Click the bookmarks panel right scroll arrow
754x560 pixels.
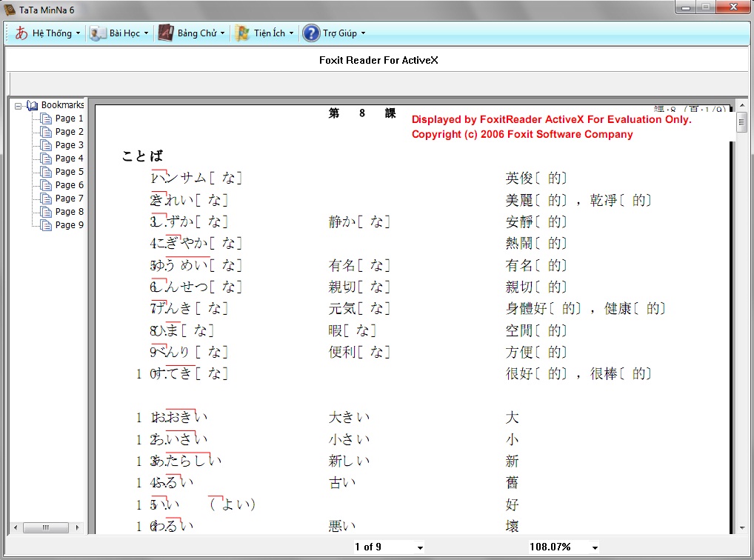coord(78,527)
